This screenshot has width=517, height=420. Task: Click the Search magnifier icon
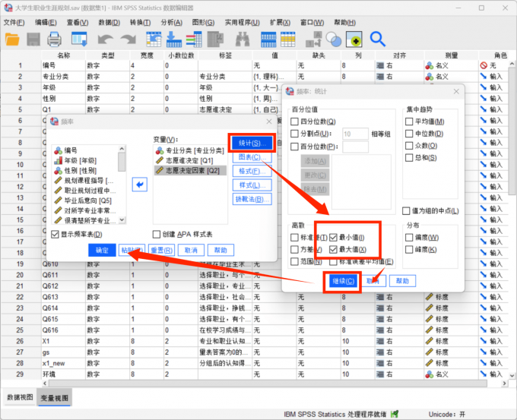coord(378,39)
